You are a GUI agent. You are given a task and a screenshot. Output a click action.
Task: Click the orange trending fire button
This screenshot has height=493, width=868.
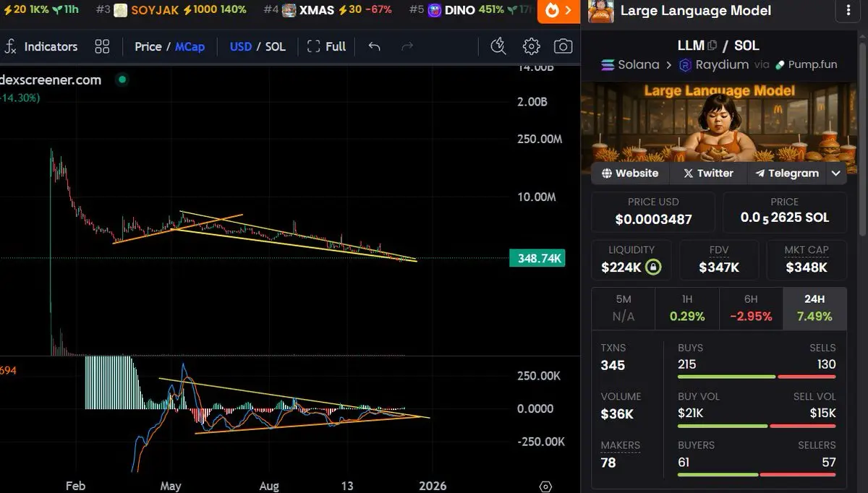[x=558, y=10]
